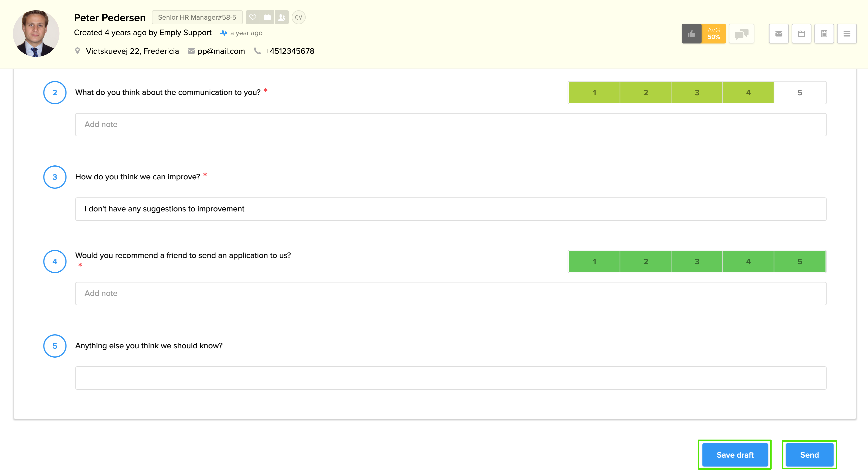Click the briefcase icon next to job tag
This screenshot has width=868, height=471.
coord(267,17)
